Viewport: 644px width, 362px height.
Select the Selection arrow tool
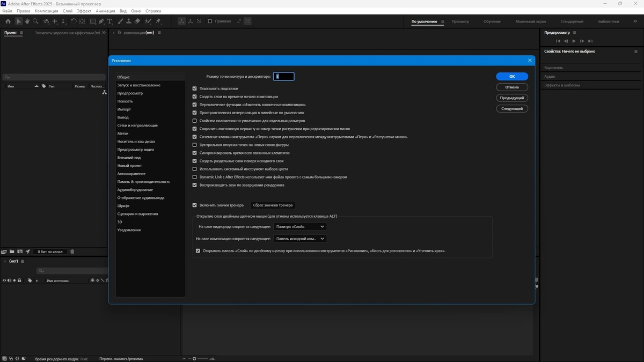[x=18, y=21]
